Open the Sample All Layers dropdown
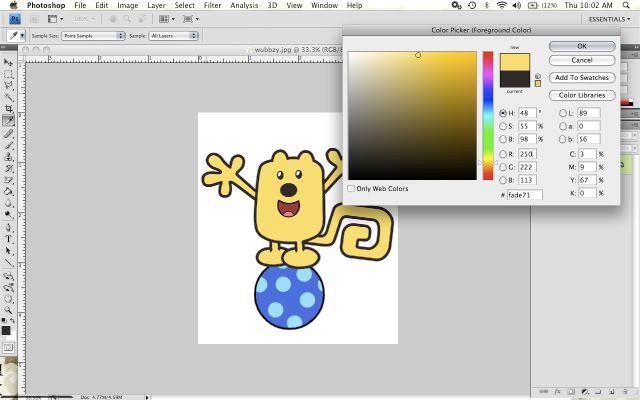This screenshot has height=400, width=640. pos(173,36)
